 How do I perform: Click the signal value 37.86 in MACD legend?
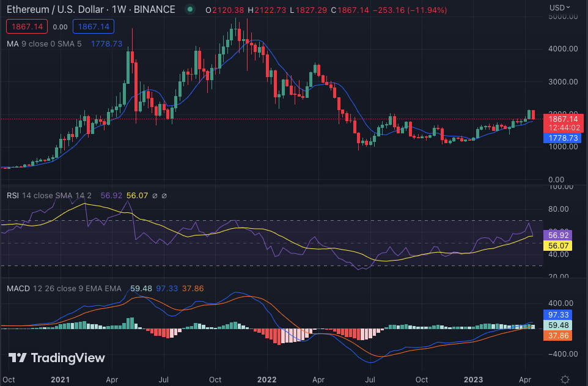tap(193, 289)
